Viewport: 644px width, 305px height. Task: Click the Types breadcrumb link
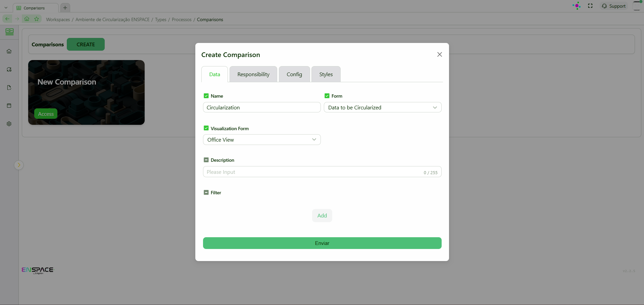tap(161, 19)
